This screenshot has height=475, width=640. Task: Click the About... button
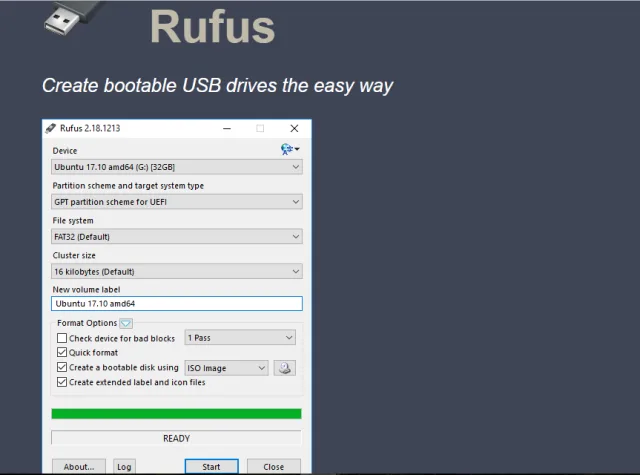point(79,467)
